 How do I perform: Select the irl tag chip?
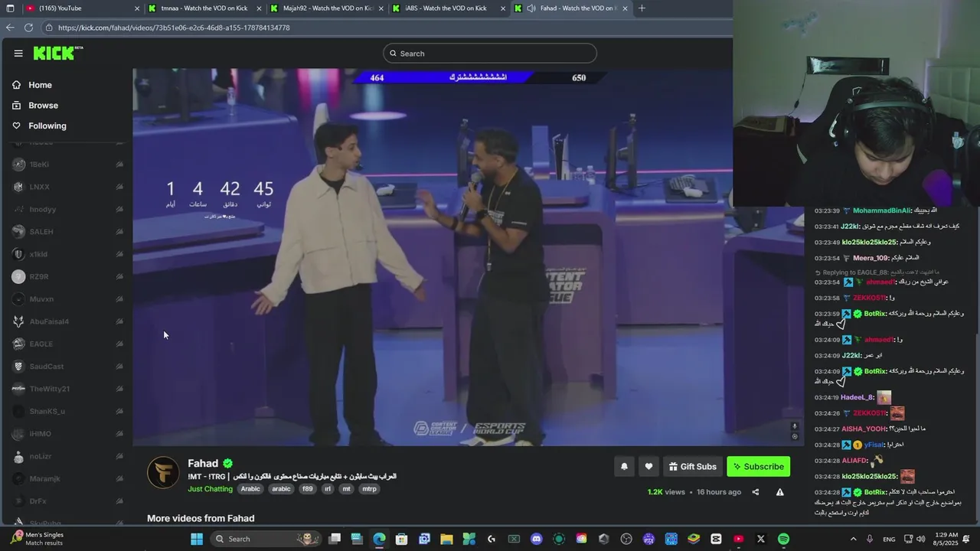(328, 489)
